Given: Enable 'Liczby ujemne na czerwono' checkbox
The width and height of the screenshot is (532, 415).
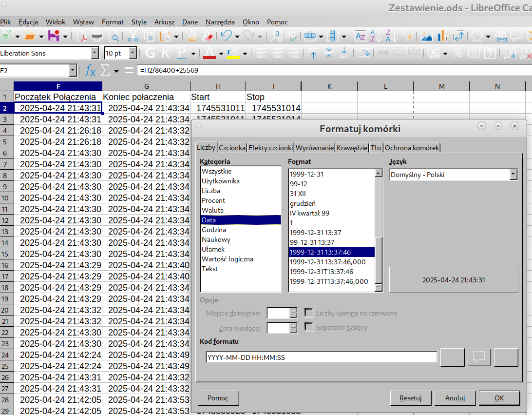Looking at the screenshot, I should pos(309,313).
